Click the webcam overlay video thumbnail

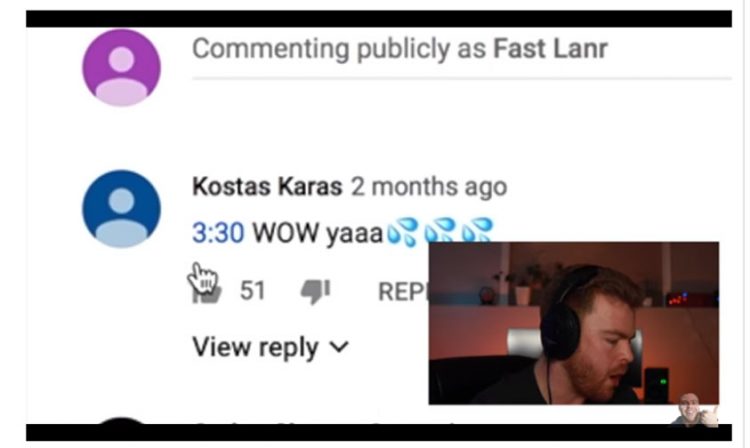574,323
